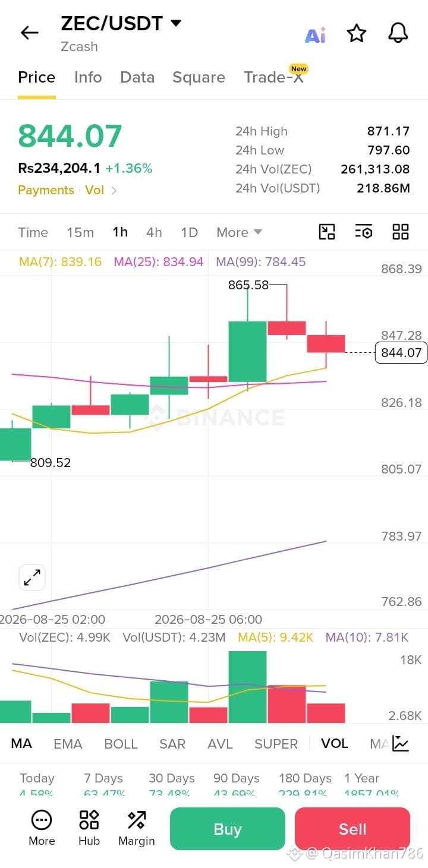This screenshot has height=868, width=428.
Task: Tap the 865.58 high marker on chart
Action: (248, 285)
